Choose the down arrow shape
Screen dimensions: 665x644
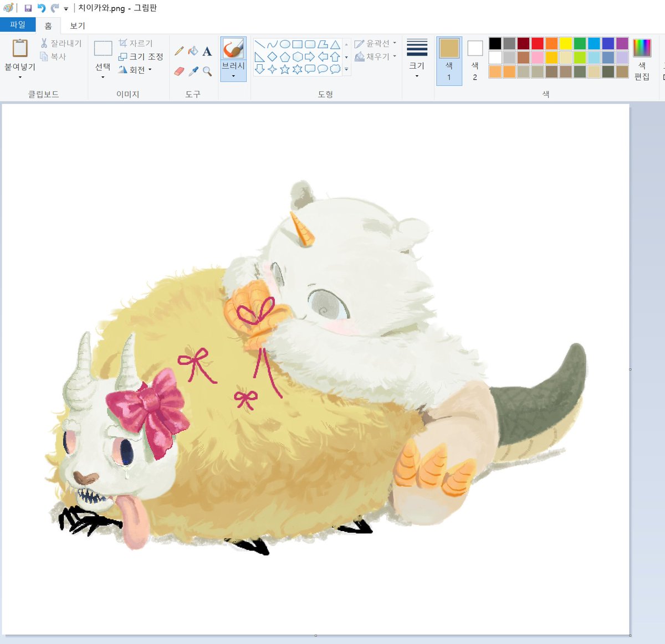point(259,69)
